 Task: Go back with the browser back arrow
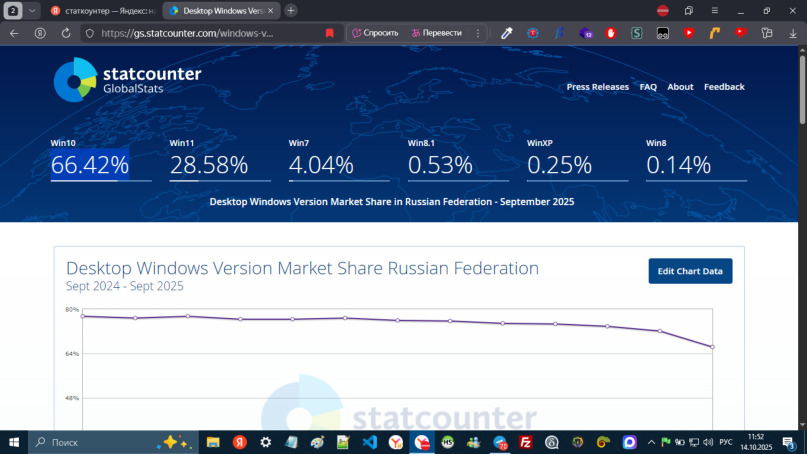click(x=14, y=32)
